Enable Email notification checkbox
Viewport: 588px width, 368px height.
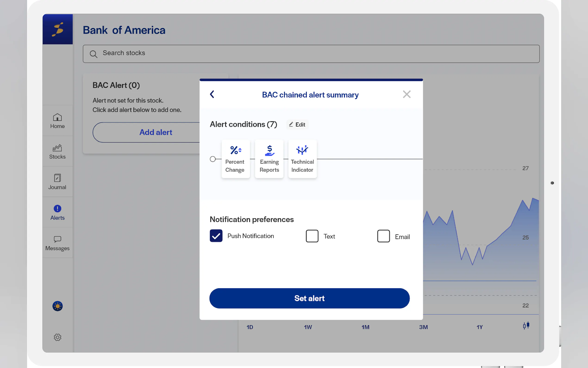pyautogui.click(x=383, y=236)
